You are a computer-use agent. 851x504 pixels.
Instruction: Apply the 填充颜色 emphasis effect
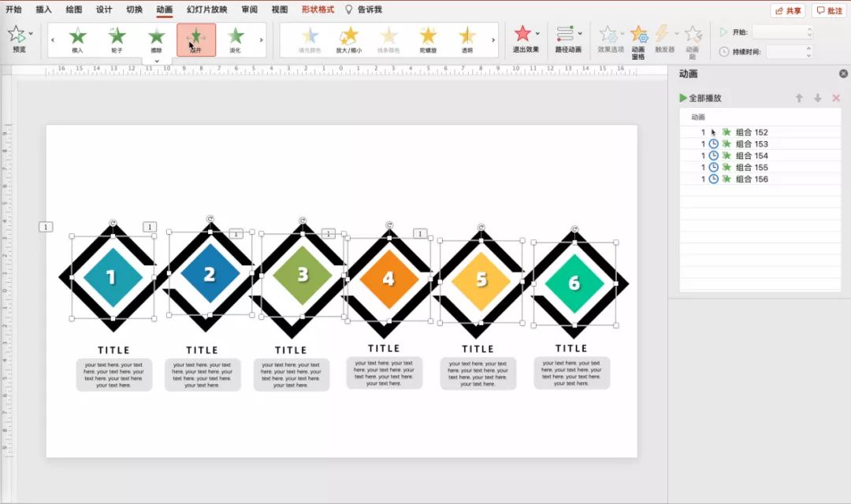tap(310, 39)
